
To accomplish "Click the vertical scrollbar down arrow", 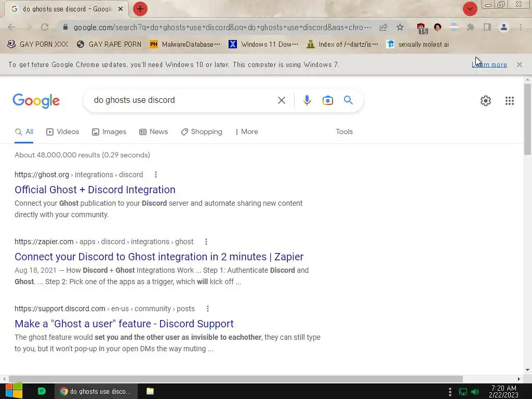I will click(527, 370).
